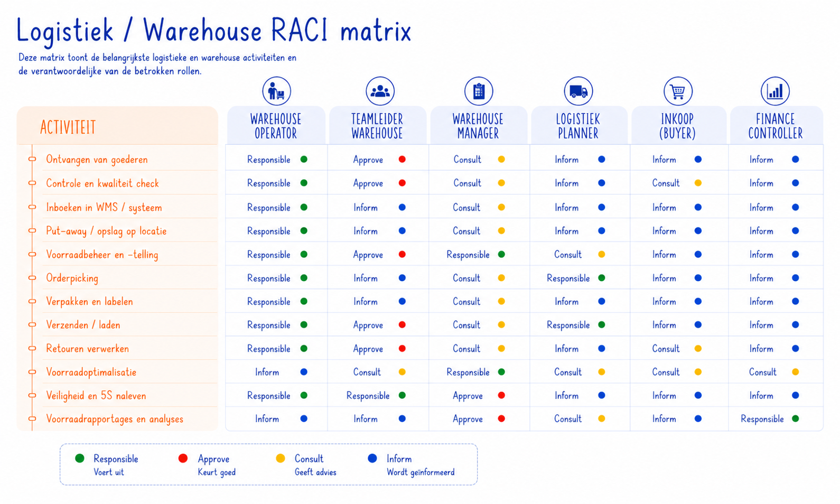Click the Retouren verwerken bullet marker
Viewport: 840px width, 504px height.
(32, 349)
